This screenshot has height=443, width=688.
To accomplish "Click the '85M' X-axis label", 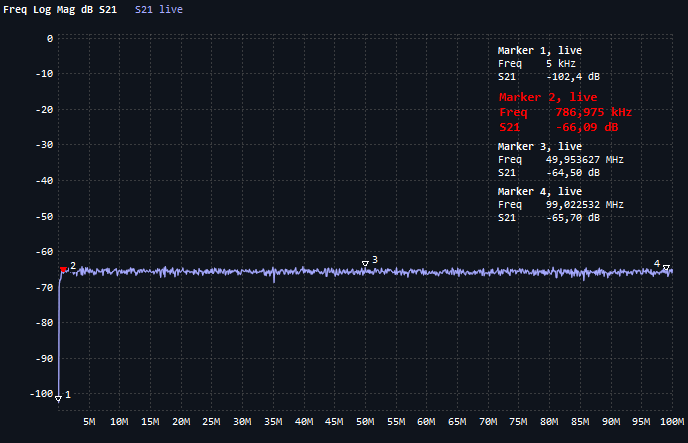I will (x=580, y=422).
